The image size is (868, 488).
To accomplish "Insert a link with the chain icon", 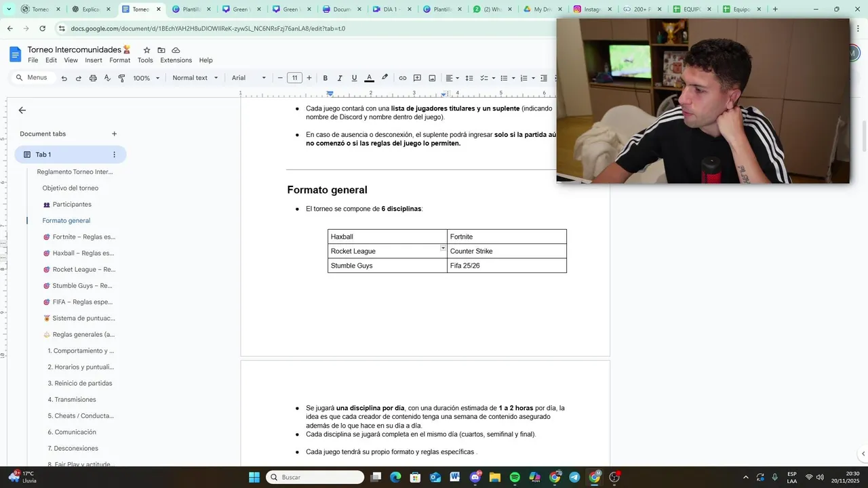I will [x=402, y=78].
